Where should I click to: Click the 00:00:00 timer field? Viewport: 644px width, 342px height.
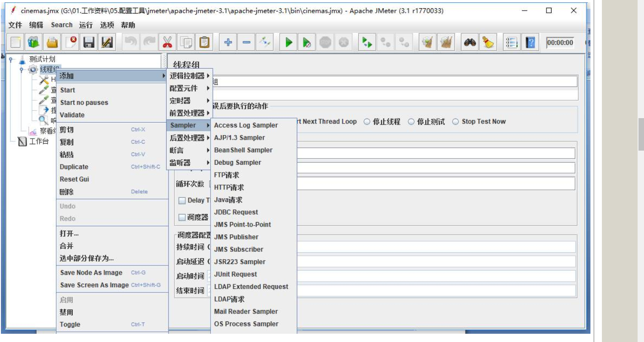click(560, 43)
